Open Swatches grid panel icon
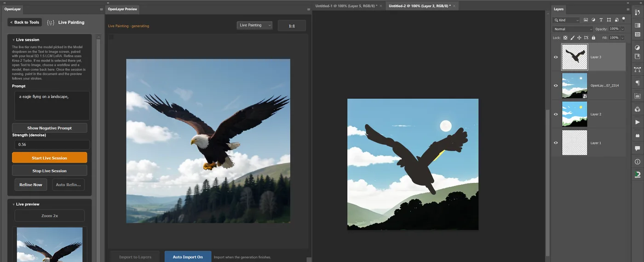Viewport: 644px width, 262px height. click(x=637, y=35)
